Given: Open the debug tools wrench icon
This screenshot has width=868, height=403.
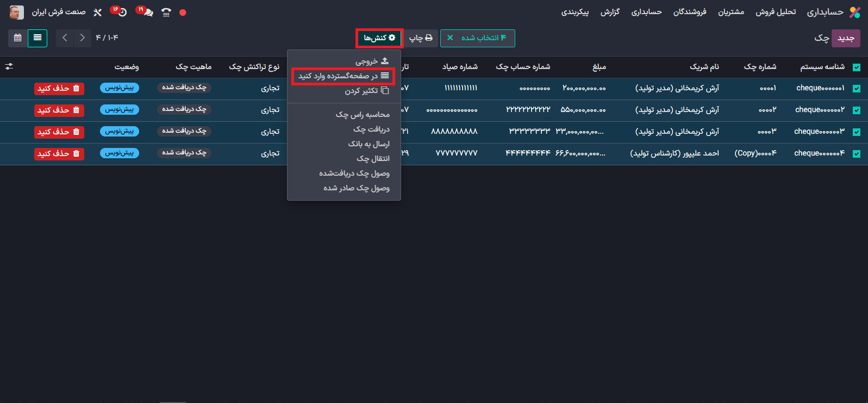Looking at the screenshot, I should pos(98,13).
